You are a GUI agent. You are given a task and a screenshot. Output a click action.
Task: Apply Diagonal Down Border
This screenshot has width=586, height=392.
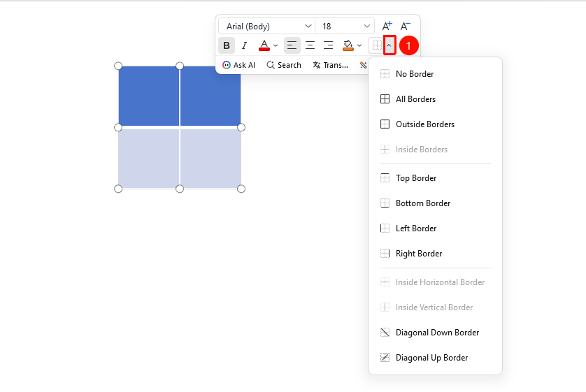(435, 333)
